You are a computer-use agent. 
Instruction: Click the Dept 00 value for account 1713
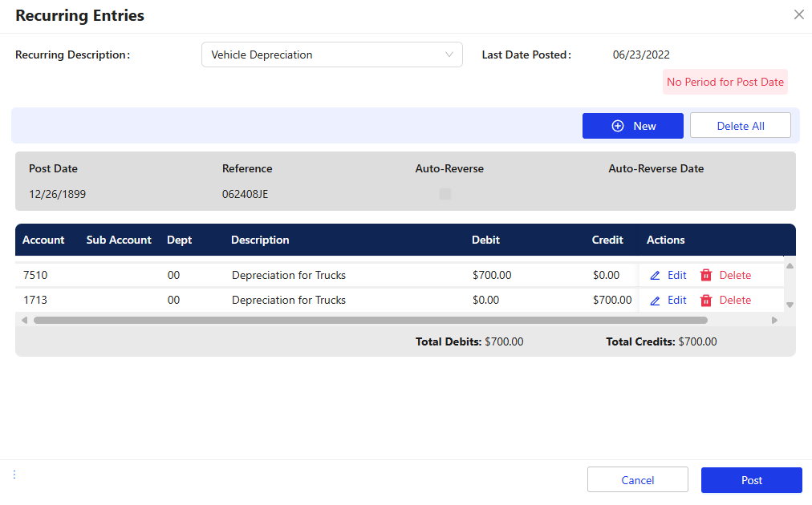coord(173,300)
